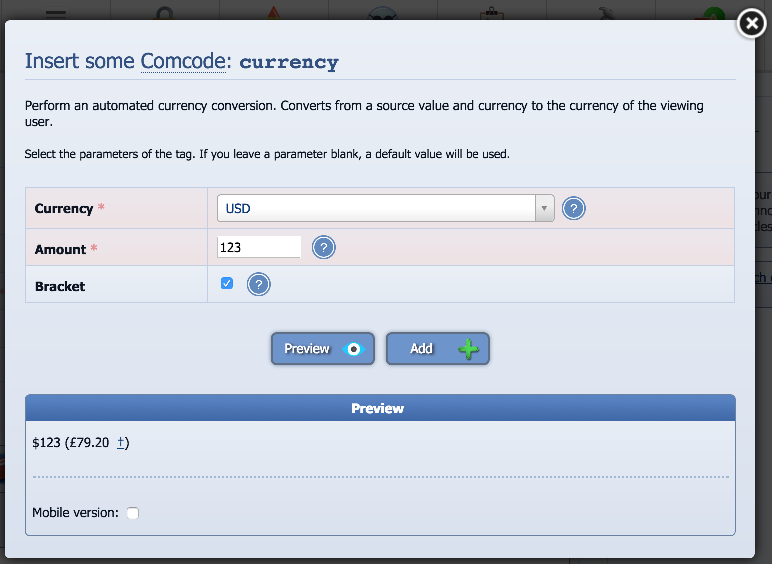The height and width of the screenshot is (564, 772).
Task: Enable the Mobile version checkbox
Action: pos(133,513)
